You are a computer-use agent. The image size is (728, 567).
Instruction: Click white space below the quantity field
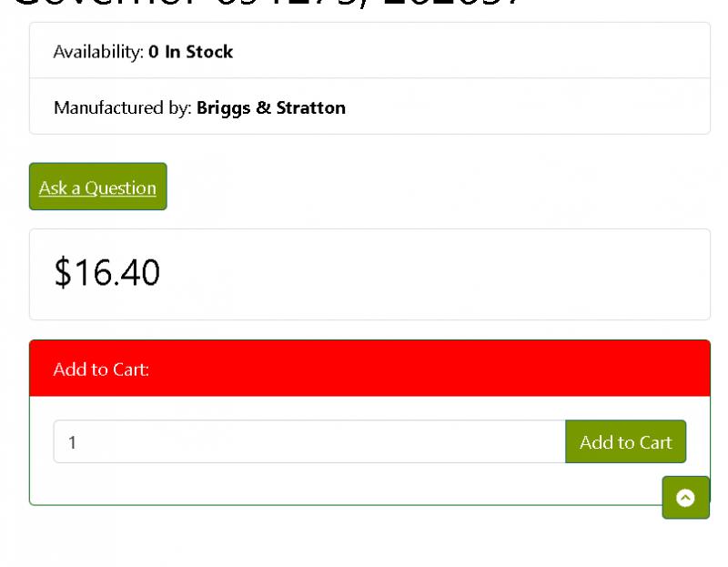pos(325,483)
